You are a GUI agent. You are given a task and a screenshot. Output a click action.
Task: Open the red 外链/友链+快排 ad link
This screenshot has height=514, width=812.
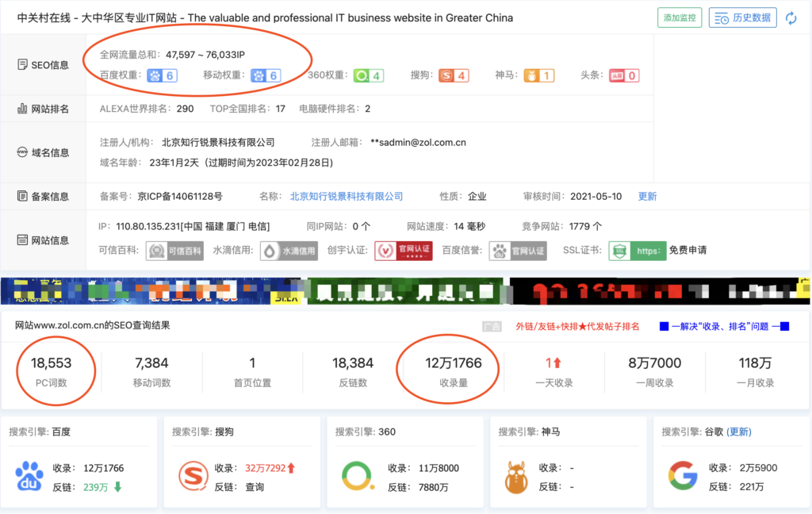[577, 327]
